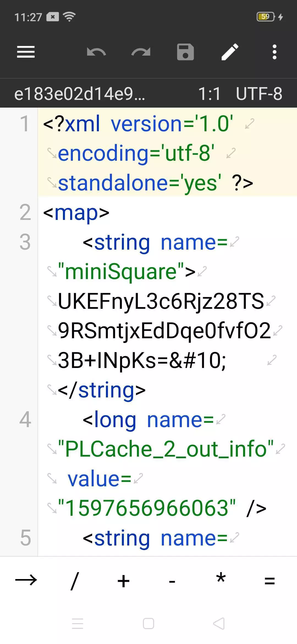This screenshot has width=297, height=644.
Task: Open the three-dot overflow menu
Action: click(x=274, y=52)
